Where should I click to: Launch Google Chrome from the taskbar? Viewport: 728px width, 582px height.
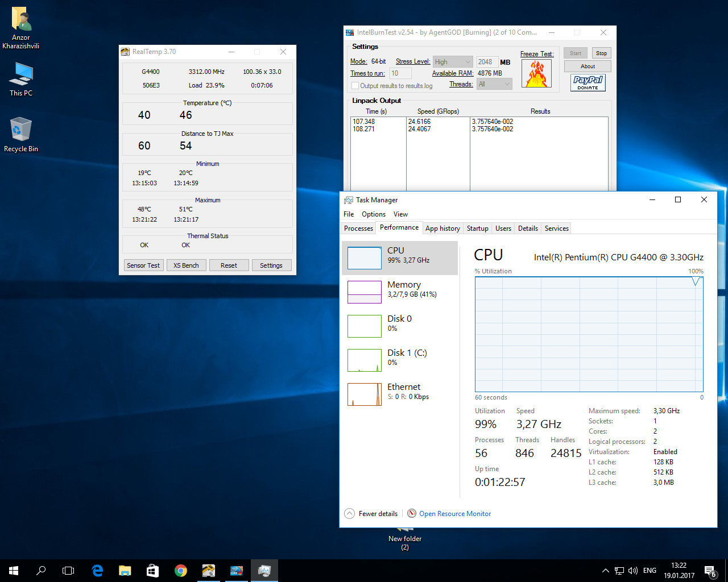(x=181, y=571)
